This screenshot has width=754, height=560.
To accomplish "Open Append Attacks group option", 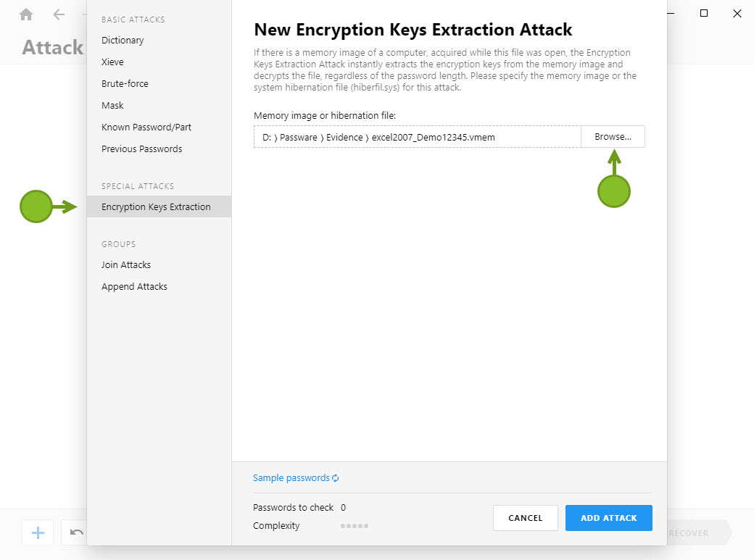I will (x=135, y=286).
